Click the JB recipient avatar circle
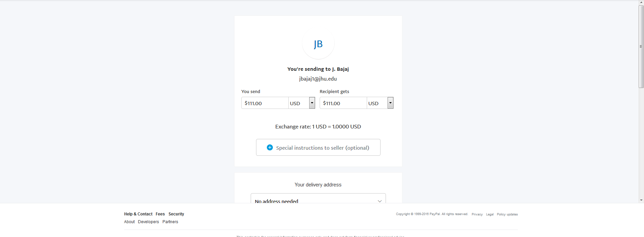This screenshot has width=644, height=237. pyautogui.click(x=318, y=43)
